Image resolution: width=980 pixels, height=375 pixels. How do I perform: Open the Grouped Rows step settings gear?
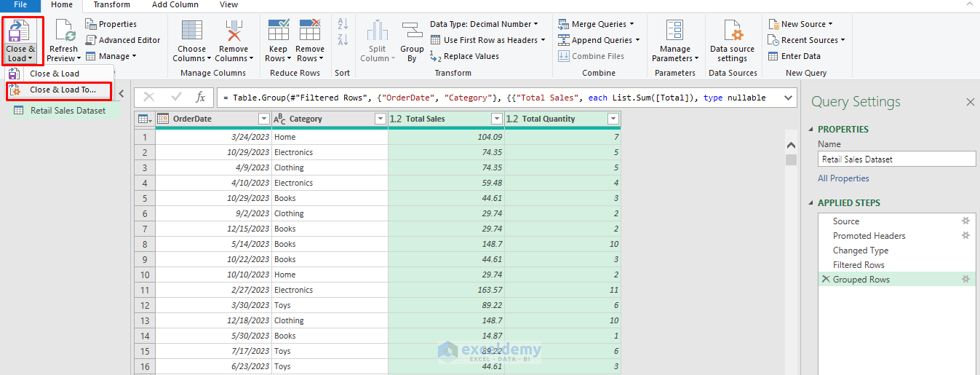coord(965,279)
